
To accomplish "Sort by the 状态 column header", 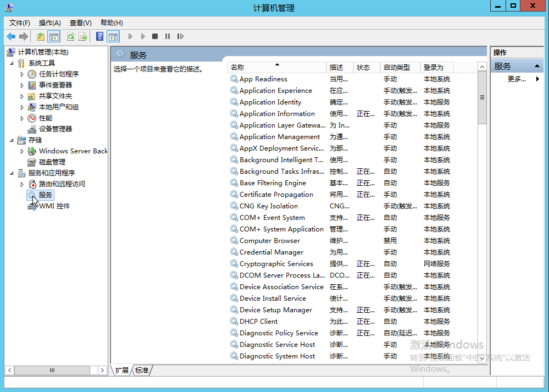I will point(367,67).
